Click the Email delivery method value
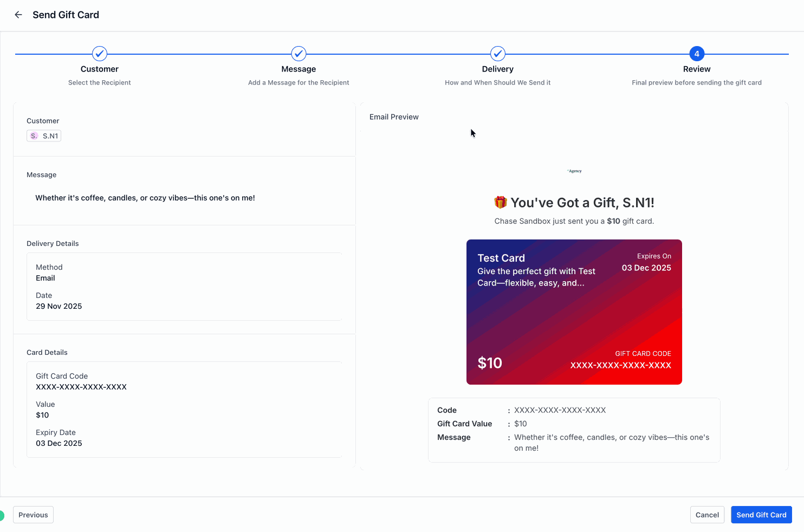804x532 pixels. (x=46, y=278)
